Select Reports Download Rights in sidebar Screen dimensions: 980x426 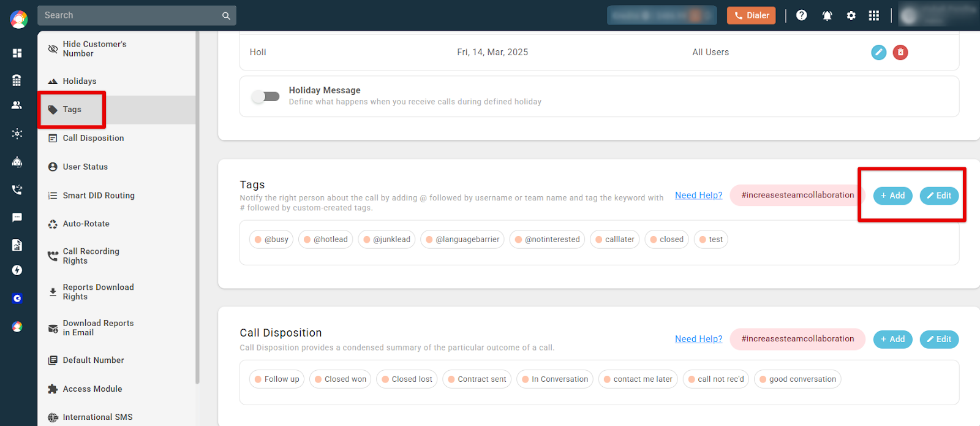tap(116, 292)
